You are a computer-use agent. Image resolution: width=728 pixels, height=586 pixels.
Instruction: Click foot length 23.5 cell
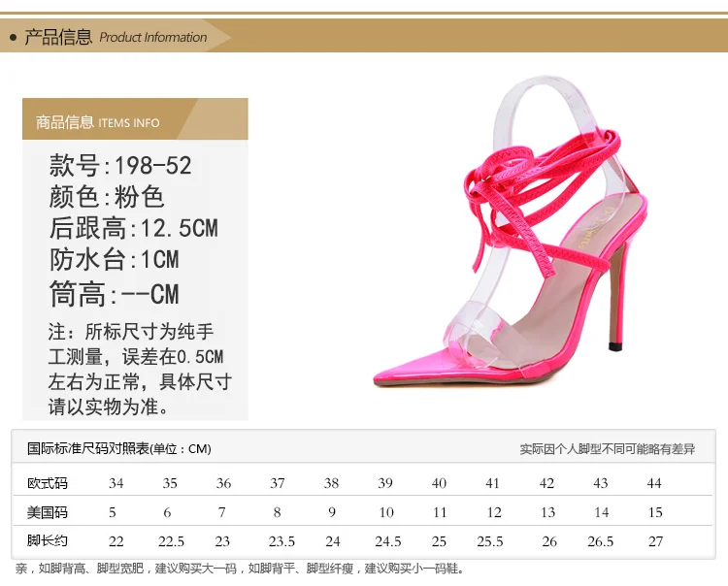pyautogui.click(x=281, y=541)
